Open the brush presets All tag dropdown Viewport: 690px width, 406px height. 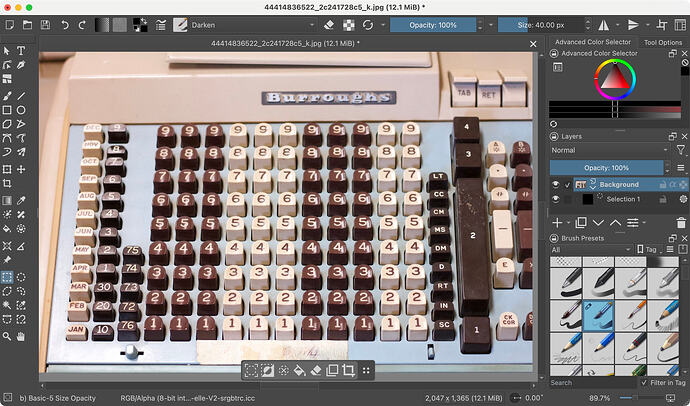coord(591,250)
